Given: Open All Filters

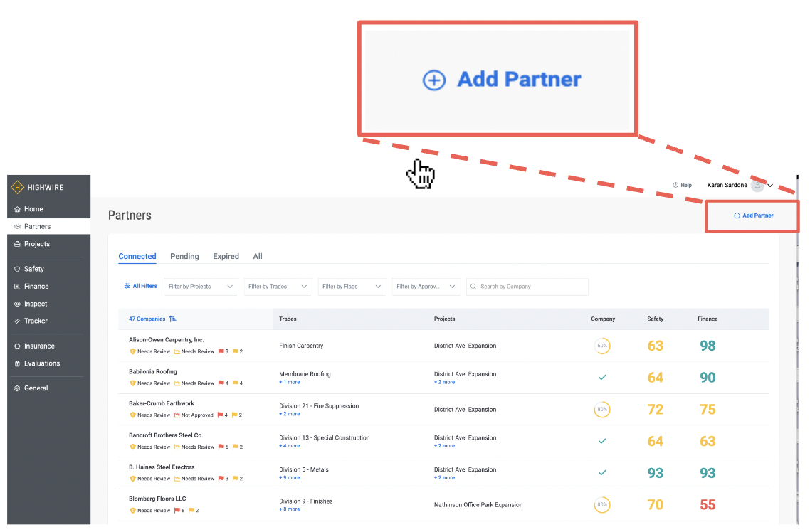Looking at the screenshot, I should 140,286.
